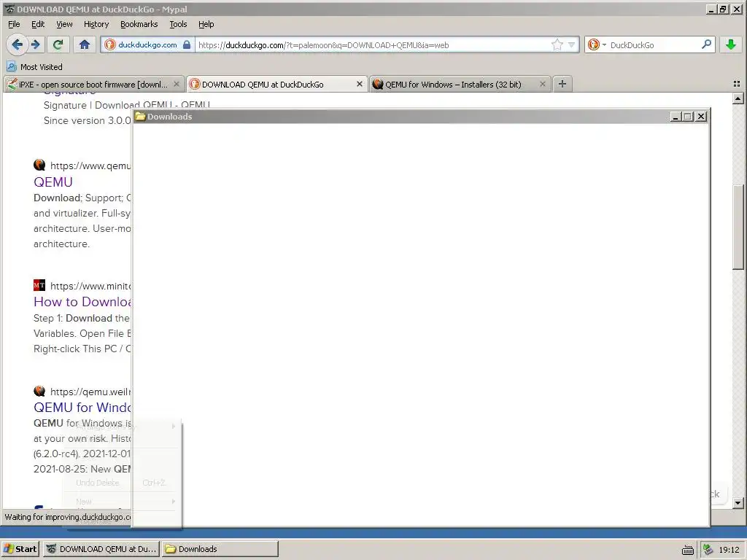Open the Edit menu
Screen dimensions: 747x560
[38, 24]
